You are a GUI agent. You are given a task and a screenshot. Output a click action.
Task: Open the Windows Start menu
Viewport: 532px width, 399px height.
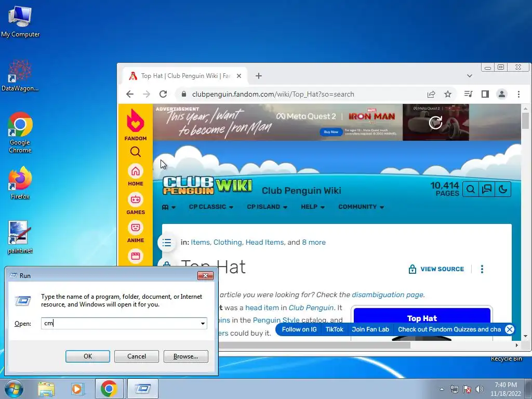[14, 389]
